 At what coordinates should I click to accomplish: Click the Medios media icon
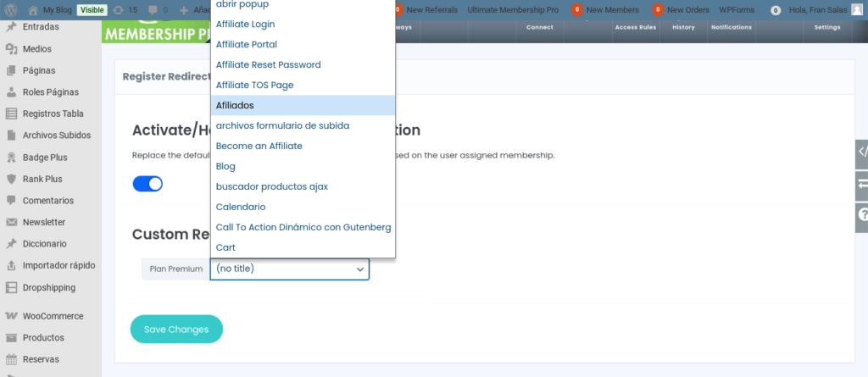[11, 49]
